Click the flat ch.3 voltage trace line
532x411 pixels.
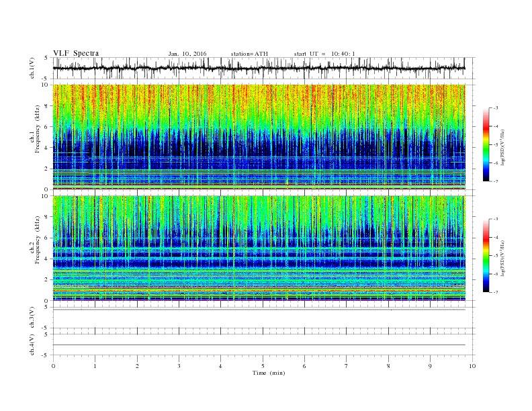259,310
